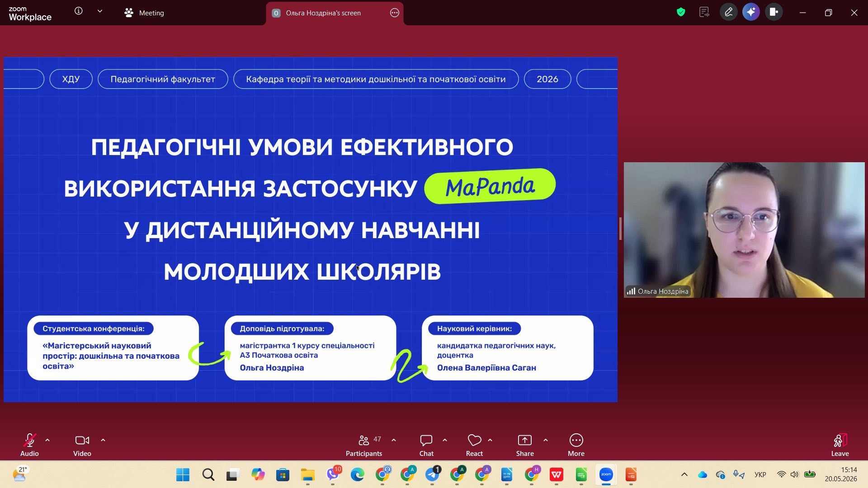Open Windows taskbar Search
The image size is (868, 488).
tap(208, 475)
